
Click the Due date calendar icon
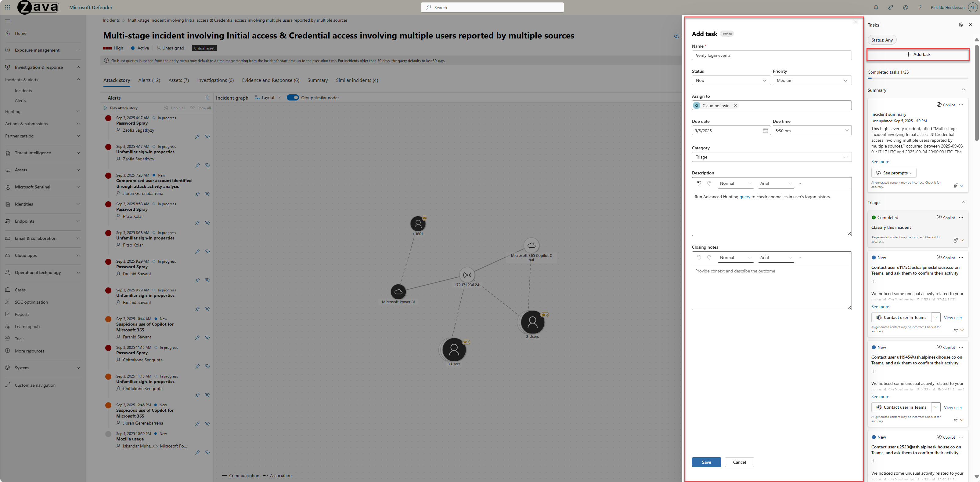[x=765, y=131]
